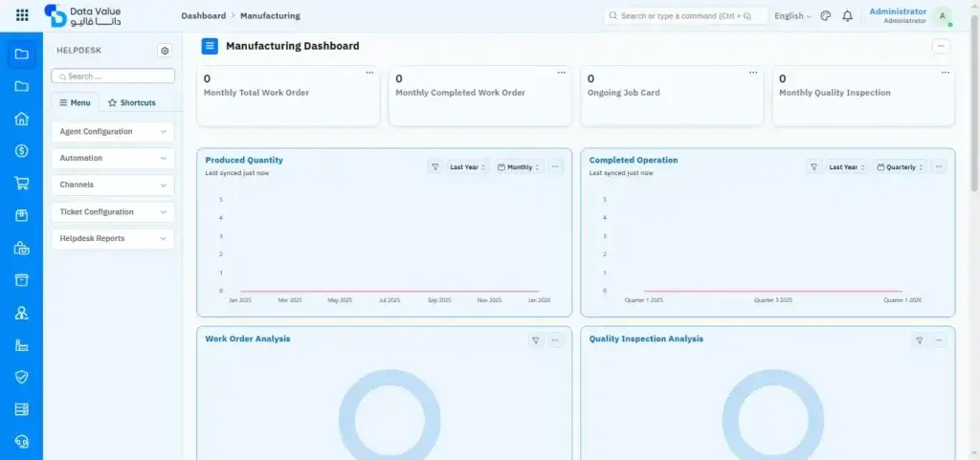The image size is (980, 460).
Task: Open the home module icon in sidebar
Action: click(22, 119)
